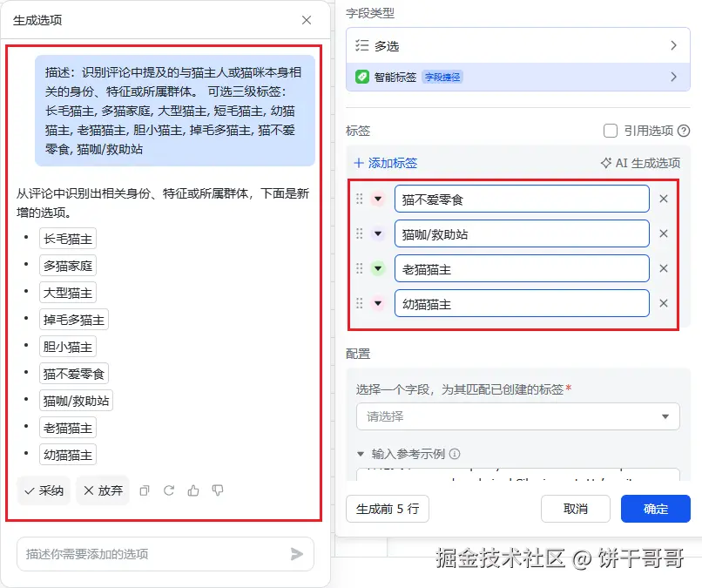Select the 猫咖/救助站 chip in generated list
The height and width of the screenshot is (588, 702).
(x=76, y=401)
